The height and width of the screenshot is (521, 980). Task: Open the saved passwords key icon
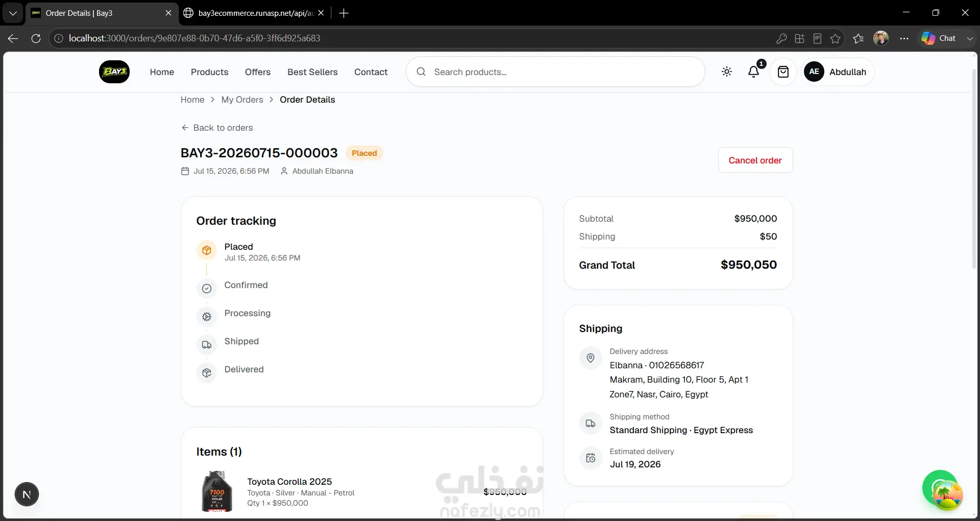coord(781,38)
